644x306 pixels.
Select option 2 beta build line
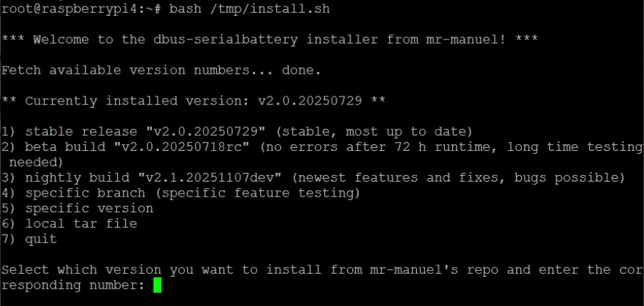pyautogui.click(x=321, y=147)
